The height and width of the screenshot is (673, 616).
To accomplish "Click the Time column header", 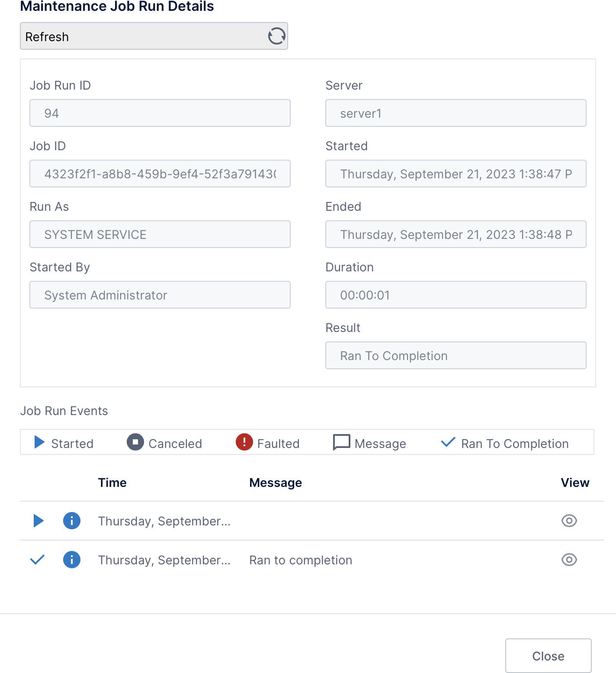I will click(112, 483).
